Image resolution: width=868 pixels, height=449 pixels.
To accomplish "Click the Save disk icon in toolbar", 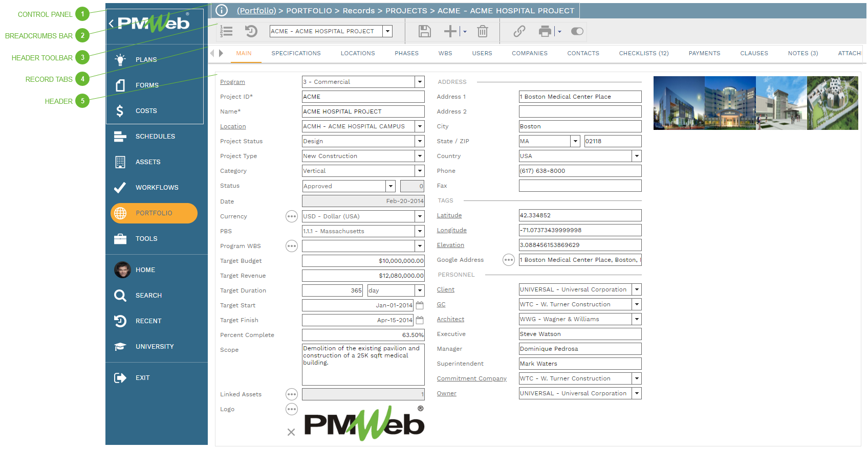I will 424,31.
